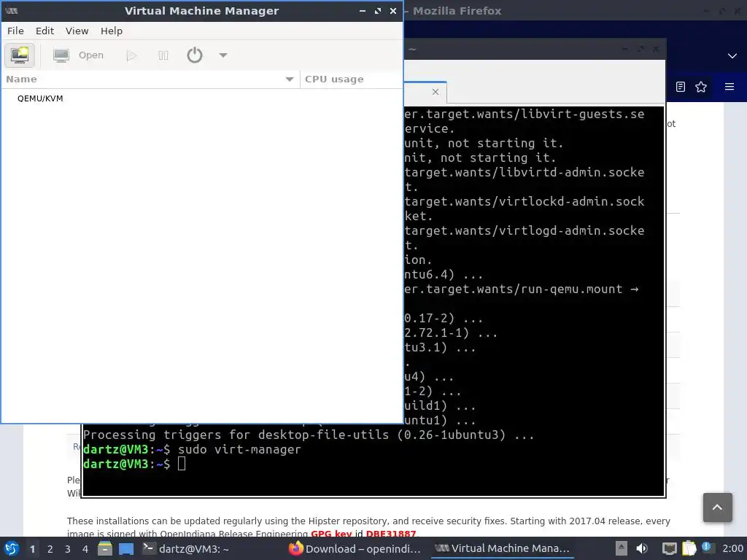Click the volume speaker tray icon

(642, 548)
